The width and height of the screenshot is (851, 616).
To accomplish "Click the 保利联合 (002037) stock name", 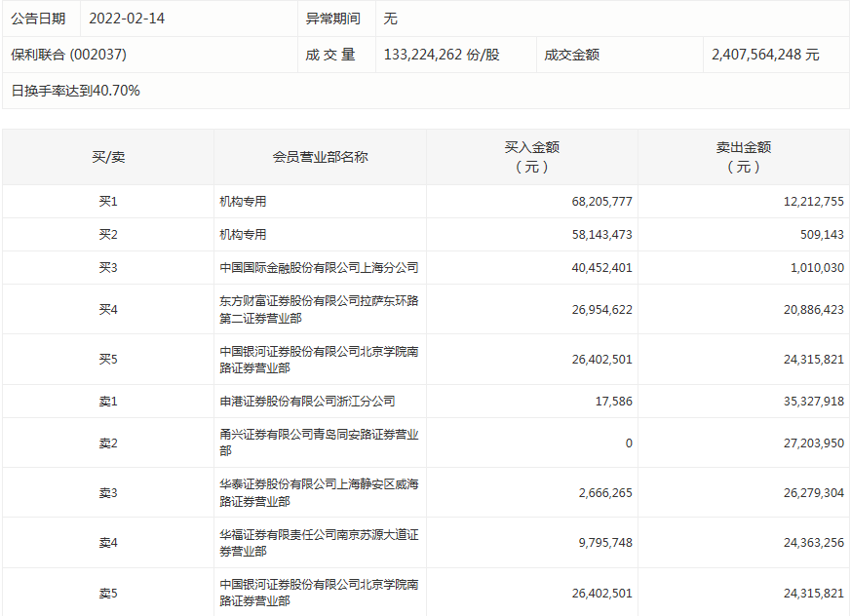I will (68, 55).
